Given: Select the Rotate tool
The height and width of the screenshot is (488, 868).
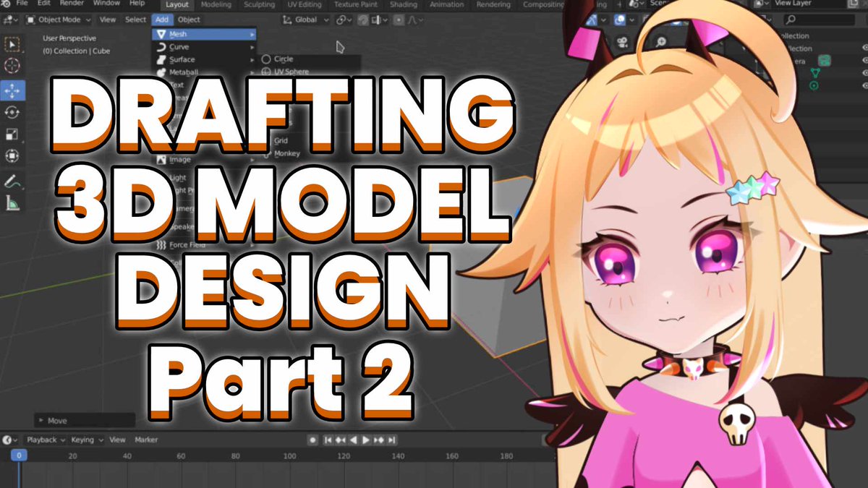Looking at the screenshot, I should 11,112.
